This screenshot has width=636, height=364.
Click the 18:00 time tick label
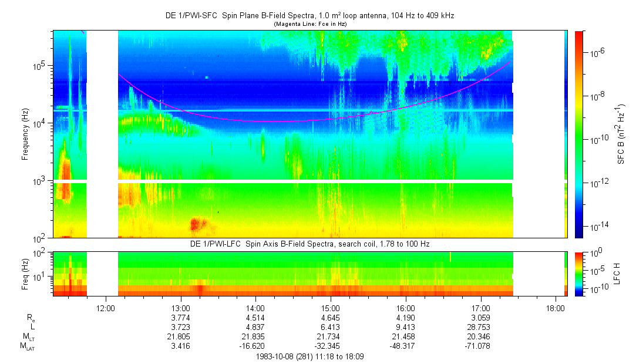(556, 308)
